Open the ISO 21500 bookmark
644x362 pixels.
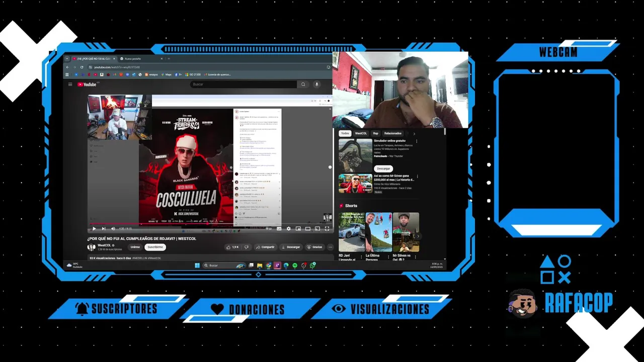(x=193, y=74)
